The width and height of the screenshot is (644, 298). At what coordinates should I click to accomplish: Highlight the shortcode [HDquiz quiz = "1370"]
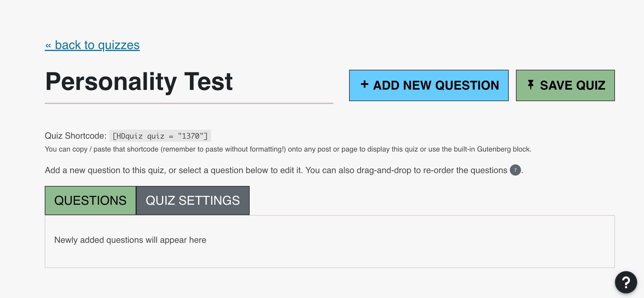pyautogui.click(x=160, y=136)
